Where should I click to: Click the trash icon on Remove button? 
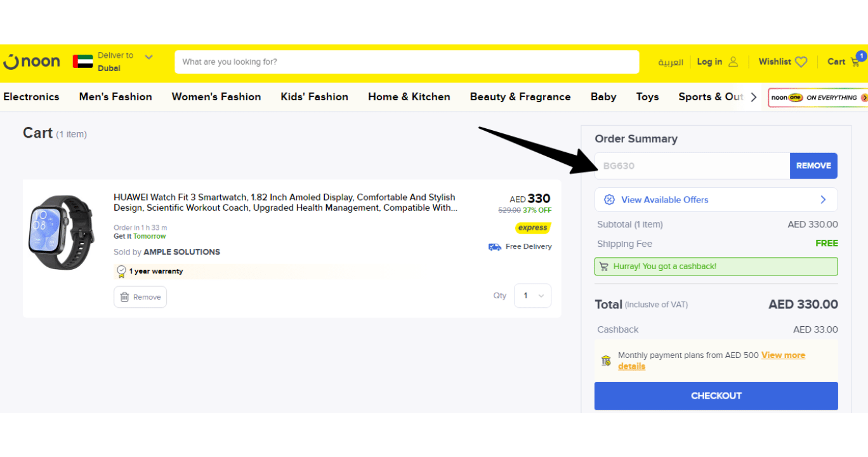point(124,297)
